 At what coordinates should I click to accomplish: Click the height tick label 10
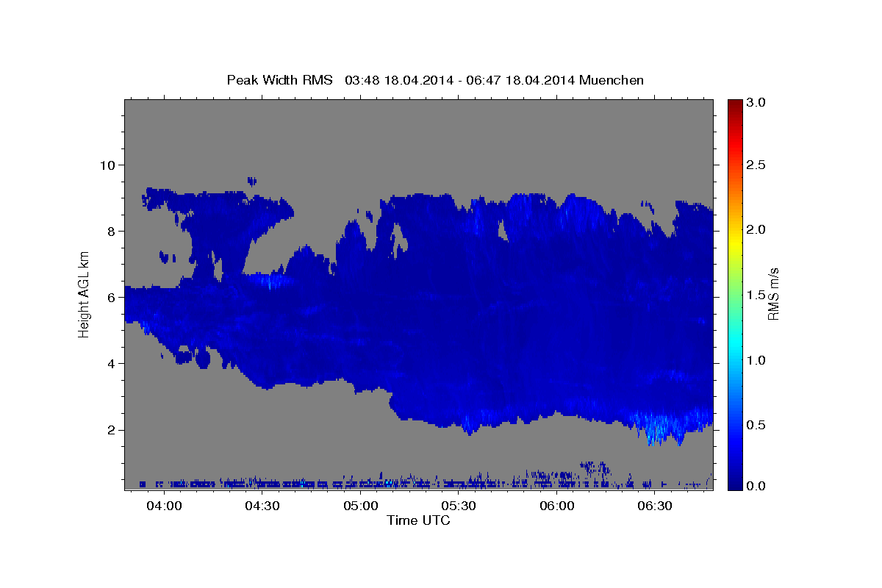tap(110, 165)
